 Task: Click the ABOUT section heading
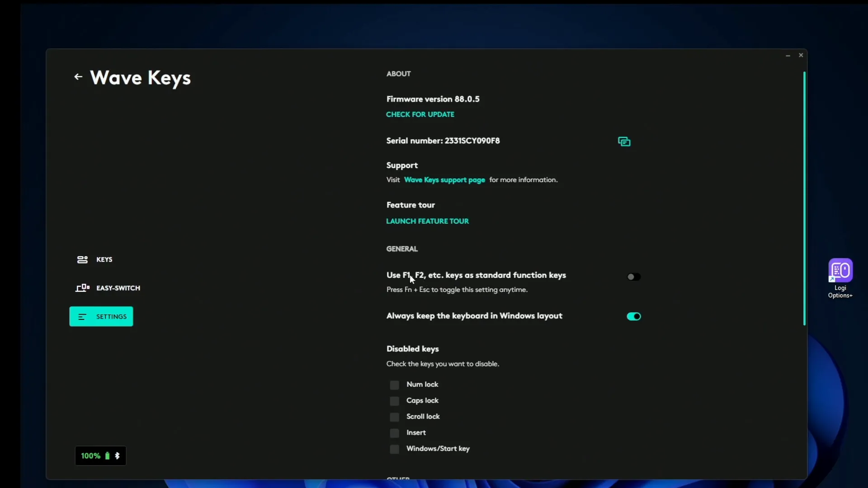point(398,74)
